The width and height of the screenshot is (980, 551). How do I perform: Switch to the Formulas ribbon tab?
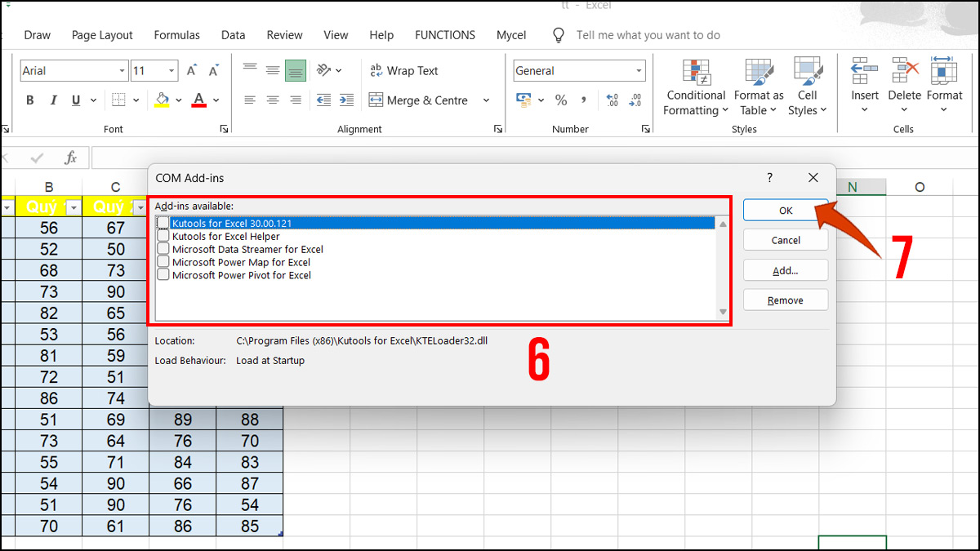coord(176,35)
